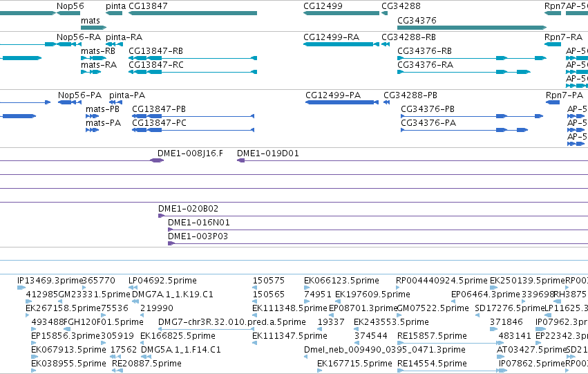588x374 pixels.
Task: Click the EK267158.5prime EST feature
Action: 28,315
